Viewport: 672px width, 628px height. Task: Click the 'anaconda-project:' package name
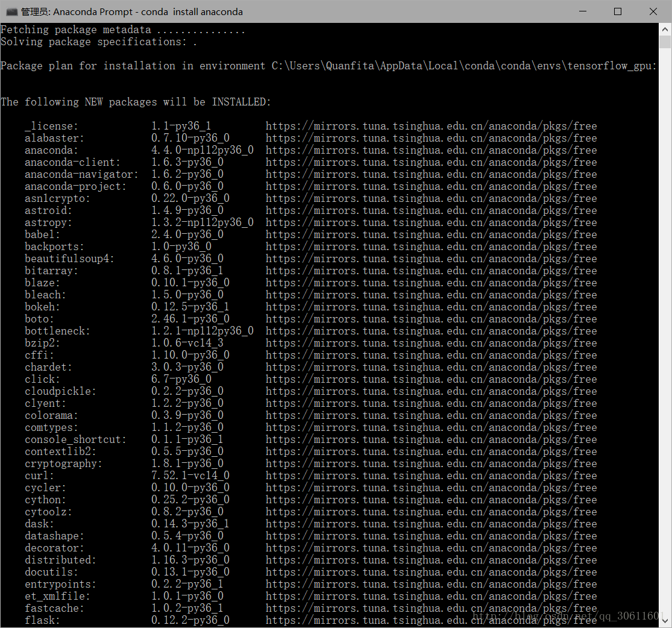click(x=75, y=186)
